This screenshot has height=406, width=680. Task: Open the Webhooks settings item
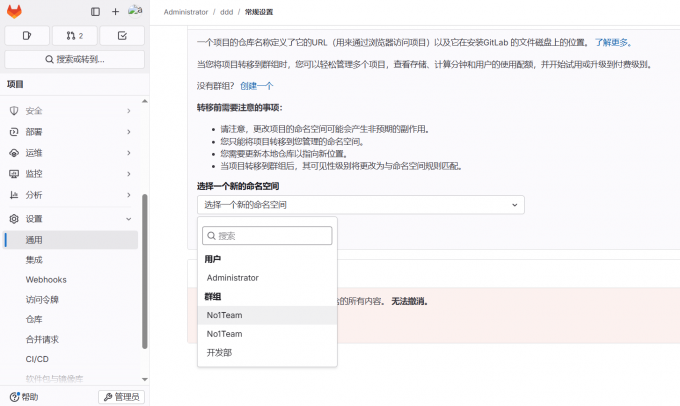[71, 280]
